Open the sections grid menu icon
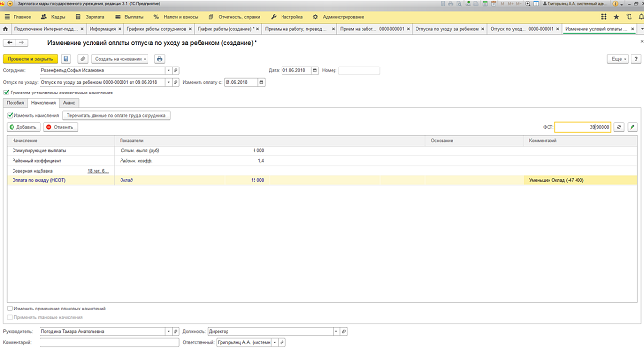Viewport: 644px width, 350px height. click(x=604, y=17)
